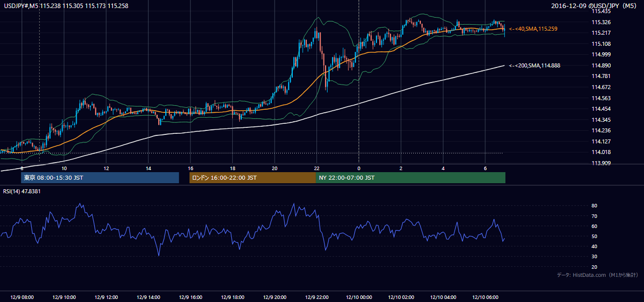
Task: Click bottom time label 12/9 12:00
Action: pyautogui.click(x=106, y=297)
